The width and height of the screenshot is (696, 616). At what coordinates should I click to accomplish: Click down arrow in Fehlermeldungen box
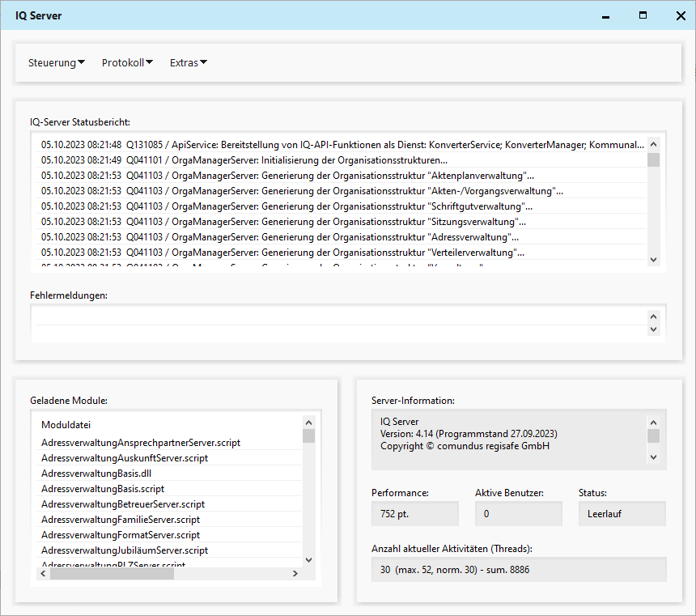(654, 329)
